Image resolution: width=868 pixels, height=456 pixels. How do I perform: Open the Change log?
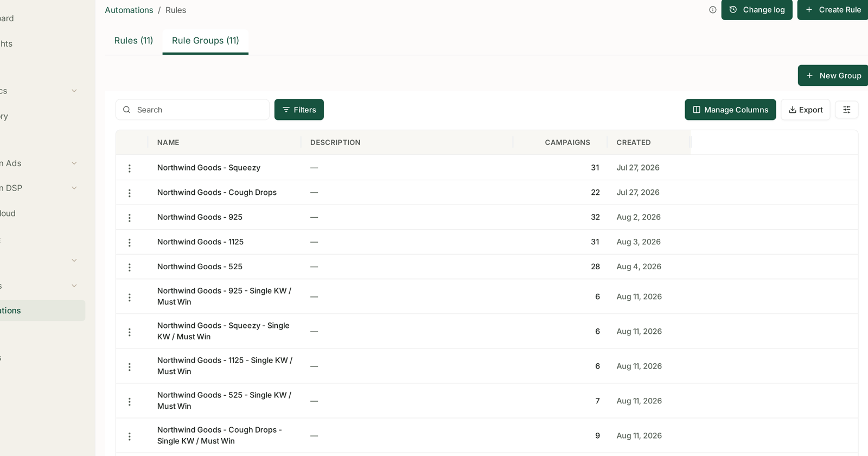tap(757, 10)
